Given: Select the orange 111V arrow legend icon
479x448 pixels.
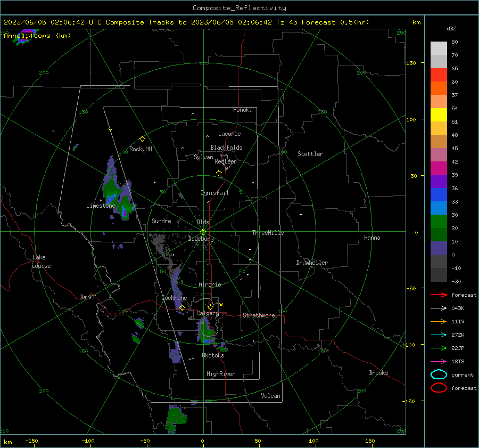Looking at the screenshot, I should coord(439,321).
